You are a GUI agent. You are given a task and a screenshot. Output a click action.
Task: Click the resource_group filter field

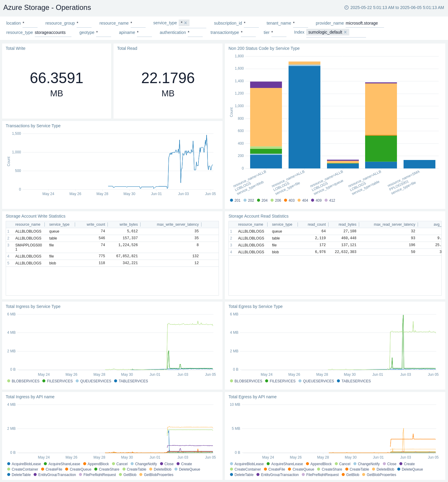[84, 23]
